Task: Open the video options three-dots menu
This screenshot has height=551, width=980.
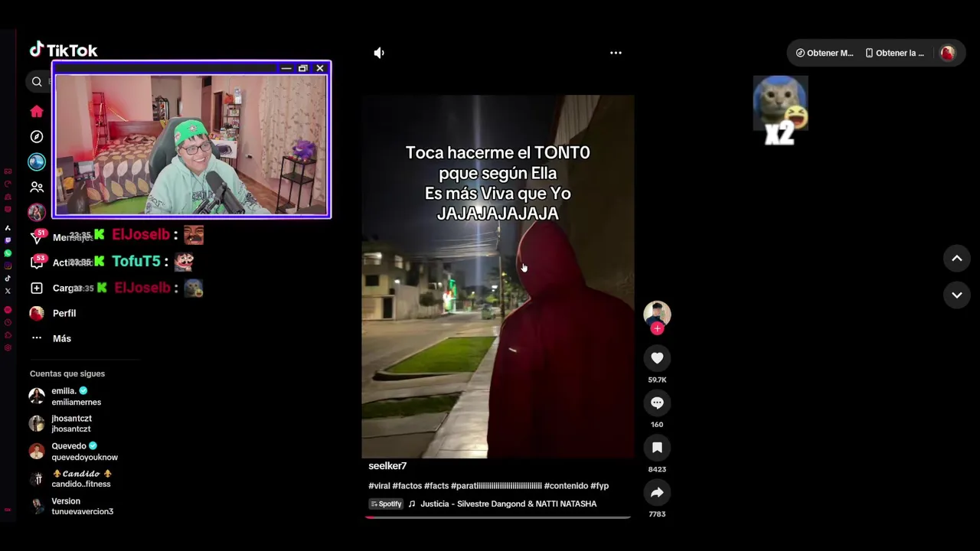Action: point(616,53)
